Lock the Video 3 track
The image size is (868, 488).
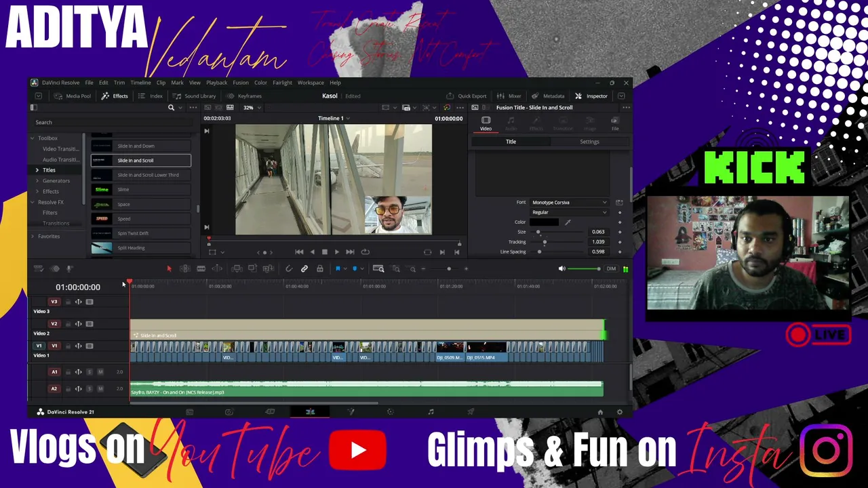tap(68, 302)
